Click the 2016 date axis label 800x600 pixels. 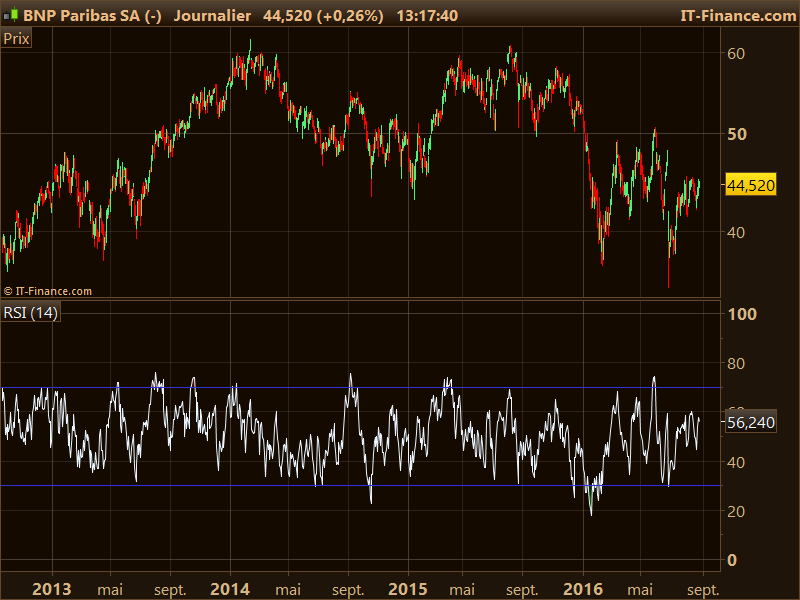coord(583,589)
